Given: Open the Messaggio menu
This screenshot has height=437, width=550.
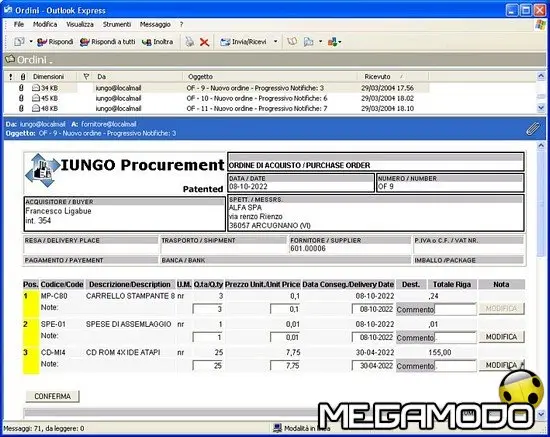Looking at the screenshot, I should click(x=155, y=24).
